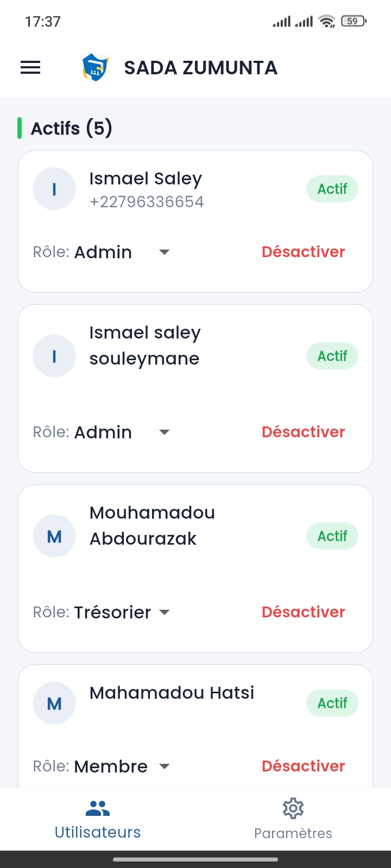Désactiver Mouhamadou Abdourazak's account
Viewport: 391px width, 868px height.
point(303,612)
